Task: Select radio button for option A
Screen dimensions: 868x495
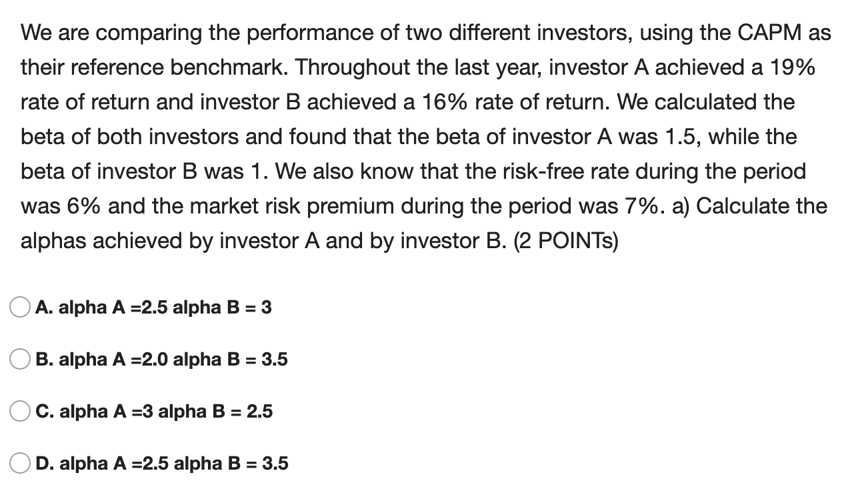Action: pos(19,306)
